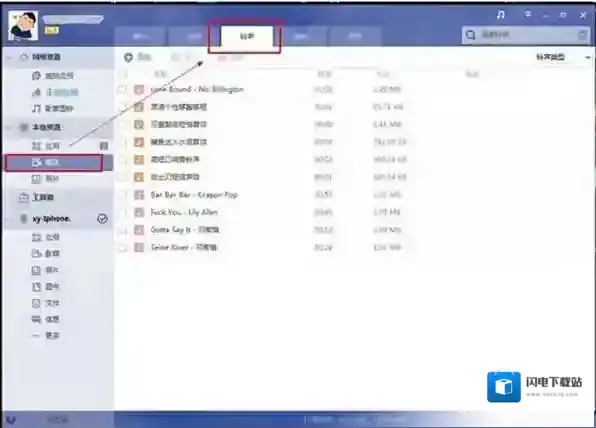Open the first tab left of 铃声
Viewport: 596px width, 428px height.
[x=194, y=36]
